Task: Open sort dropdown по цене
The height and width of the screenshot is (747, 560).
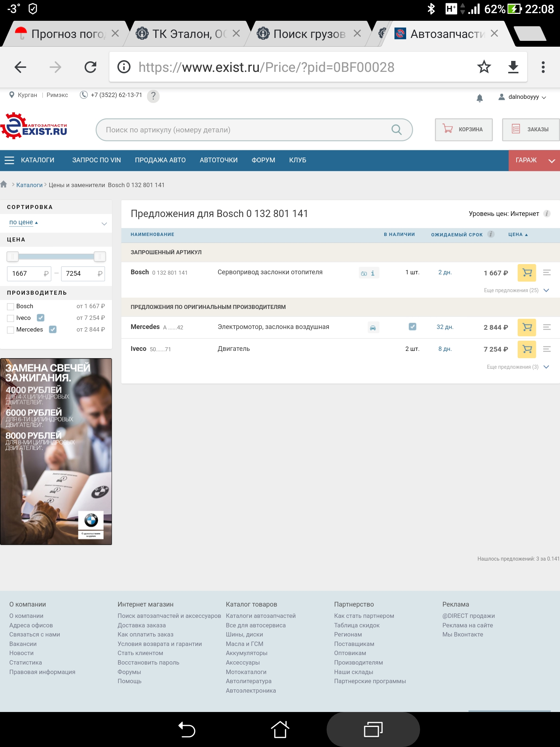Action: click(56, 223)
